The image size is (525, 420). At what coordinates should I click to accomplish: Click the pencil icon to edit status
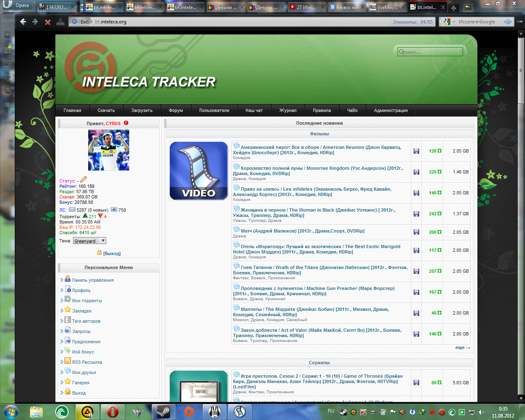pyautogui.click(x=84, y=179)
